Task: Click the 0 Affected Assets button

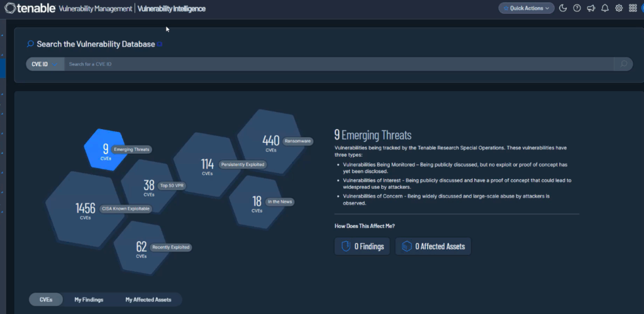Action: 433,246
